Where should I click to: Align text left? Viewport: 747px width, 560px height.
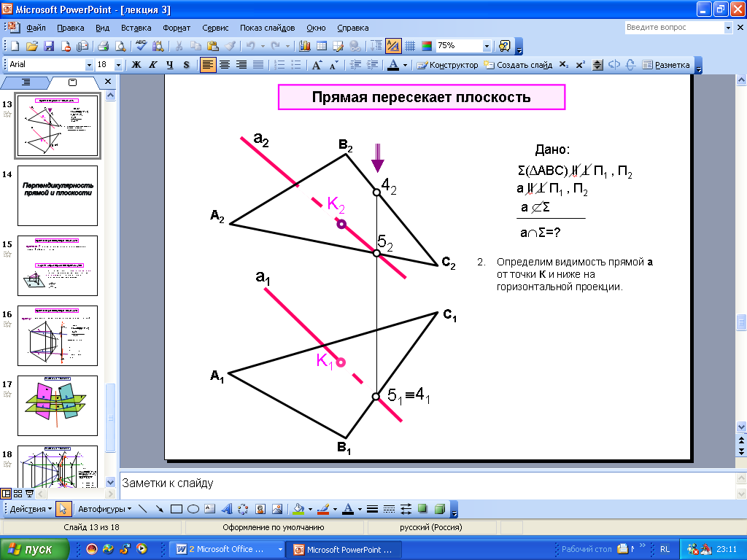point(208,65)
